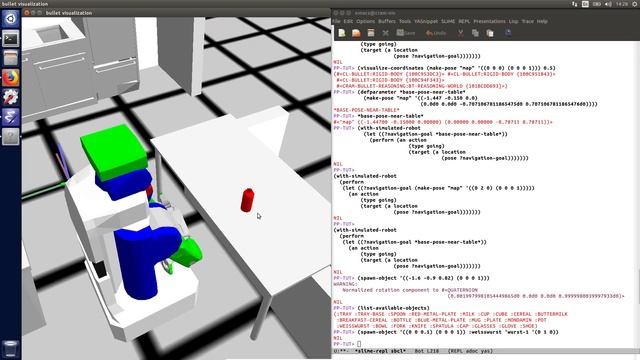Click the '#QUATERNION' text in warning output
Screen dimensions: 640x360
[x=460, y=290]
